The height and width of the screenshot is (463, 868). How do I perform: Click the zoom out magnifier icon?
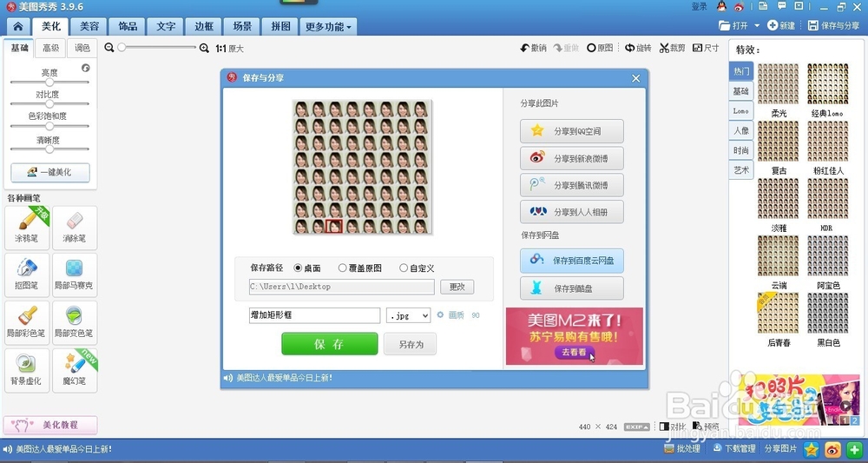coord(109,48)
